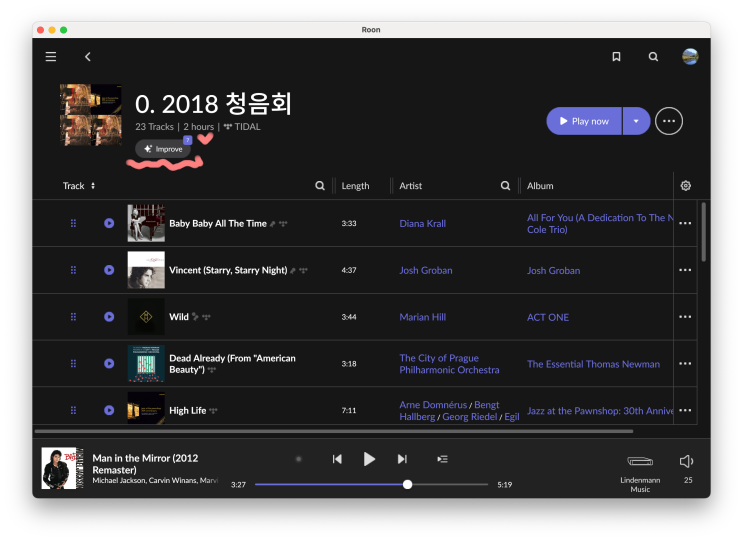Click the Man in the Mirror now playing title
Screen dimensions: 743x541
click(145, 464)
